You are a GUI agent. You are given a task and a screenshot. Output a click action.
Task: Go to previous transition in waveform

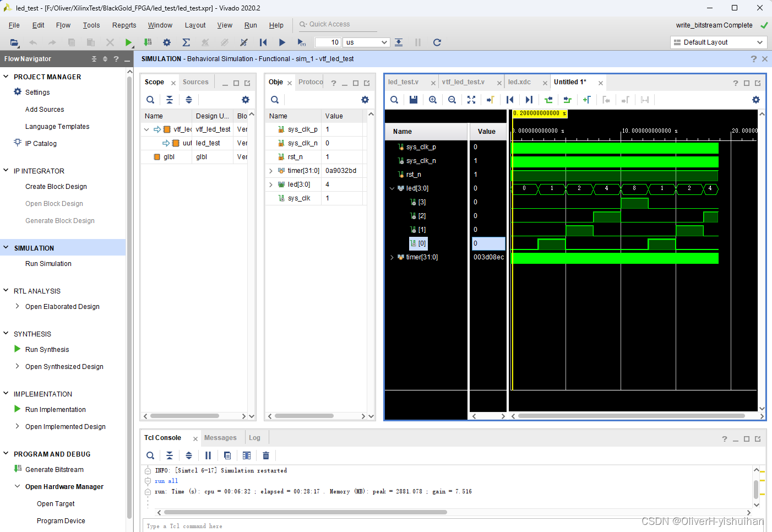click(548, 100)
